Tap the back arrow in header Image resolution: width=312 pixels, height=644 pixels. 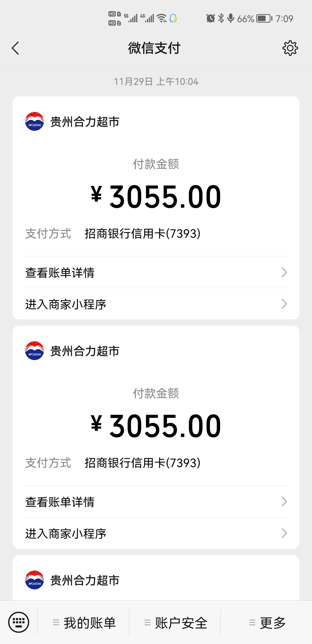(16, 48)
